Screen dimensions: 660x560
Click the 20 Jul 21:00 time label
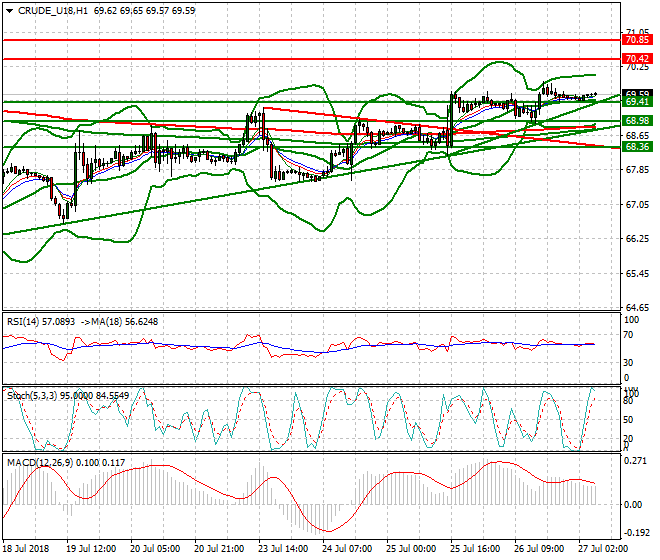219,549
